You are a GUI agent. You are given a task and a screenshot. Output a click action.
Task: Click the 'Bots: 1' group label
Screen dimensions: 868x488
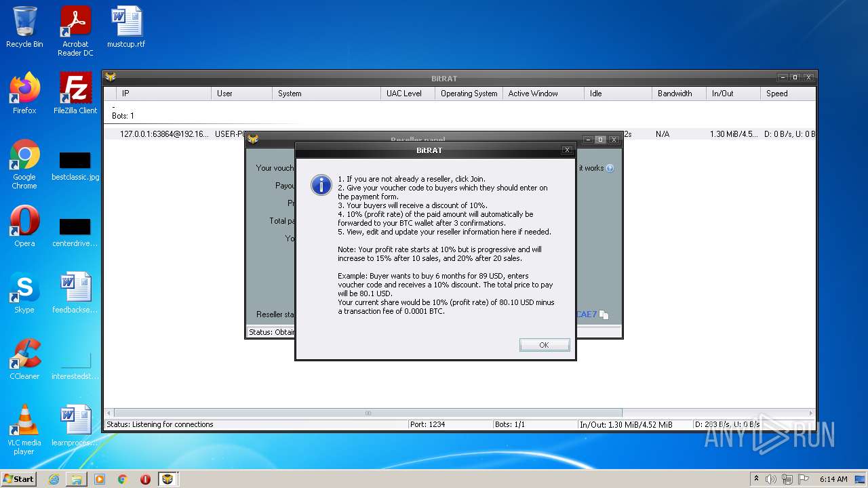pyautogui.click(x=123, y=116)
